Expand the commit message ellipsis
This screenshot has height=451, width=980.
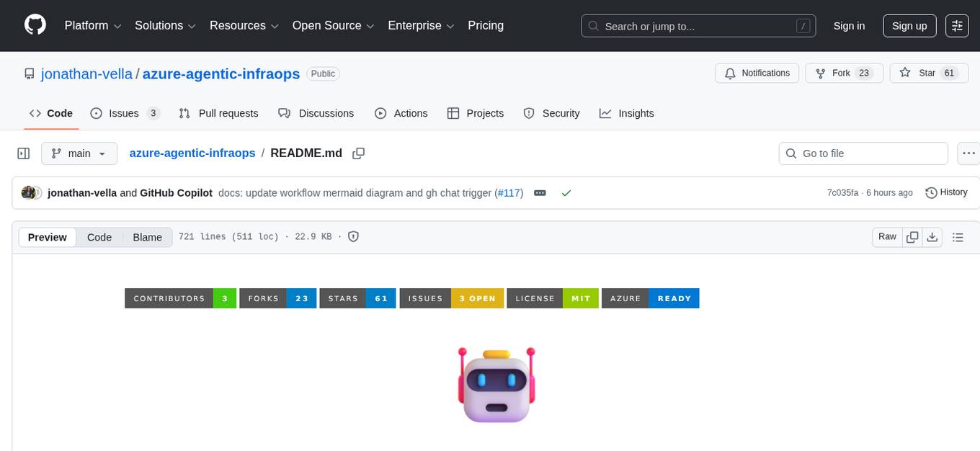click(x=540, y=192)
